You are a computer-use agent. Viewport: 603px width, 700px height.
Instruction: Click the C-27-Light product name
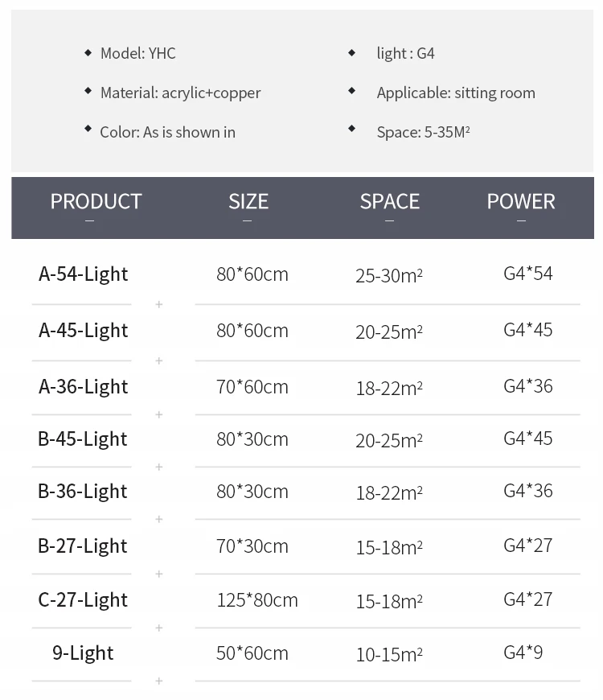point(82,599)
